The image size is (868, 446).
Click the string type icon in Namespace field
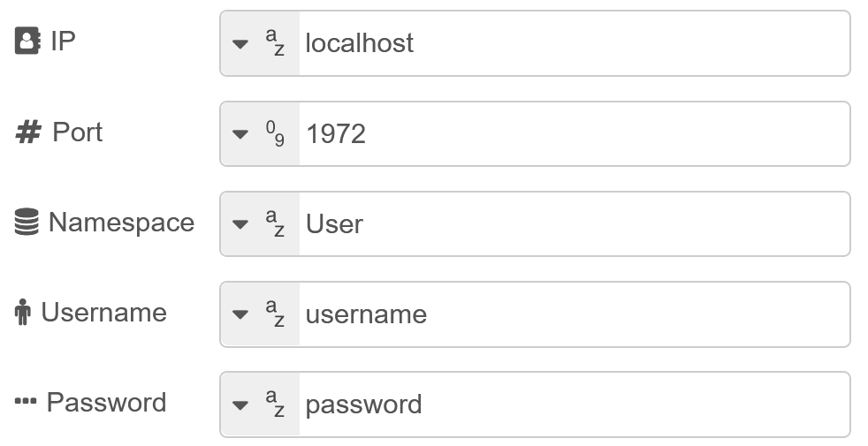(x=275, y=223)
